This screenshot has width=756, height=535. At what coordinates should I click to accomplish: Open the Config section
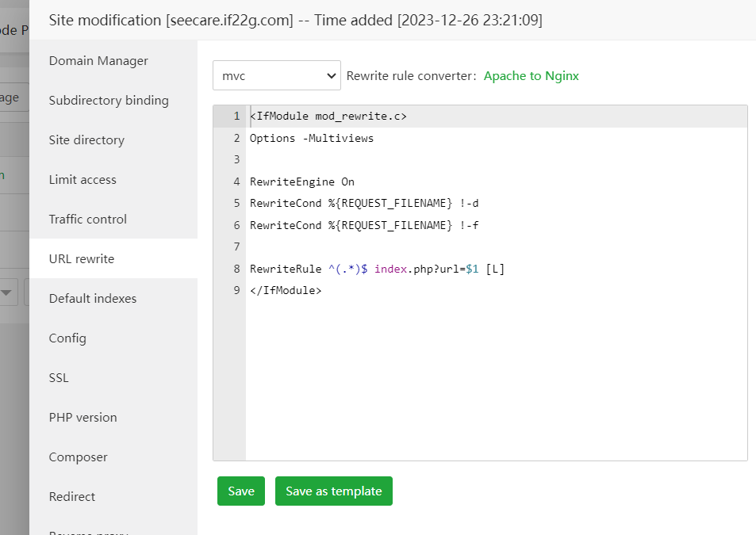coord(67,338)
